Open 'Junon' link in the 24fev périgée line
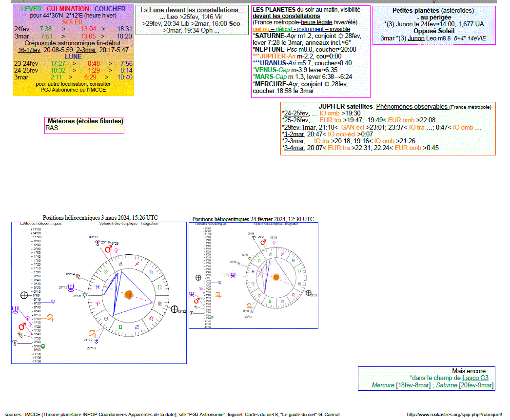Screen dimensions: 510x420 (x=404, y=24)
